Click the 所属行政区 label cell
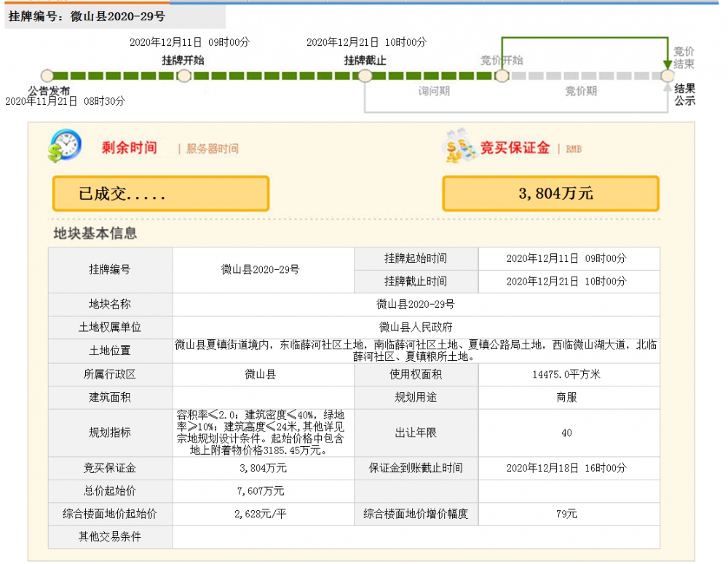The width and height of the screenshot is (728, 564). [110, 375]
